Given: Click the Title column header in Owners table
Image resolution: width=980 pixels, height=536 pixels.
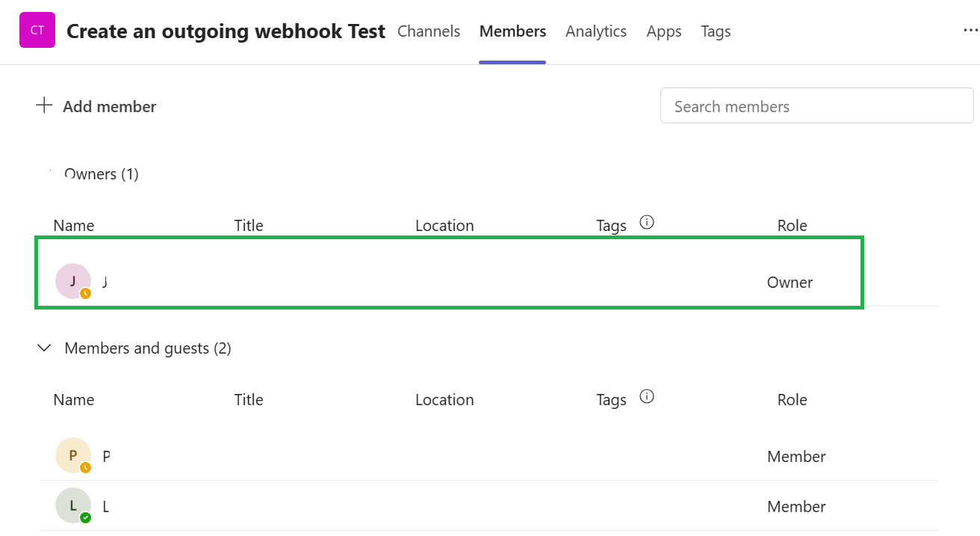Looking at the screenshot, I should [249, 226].
